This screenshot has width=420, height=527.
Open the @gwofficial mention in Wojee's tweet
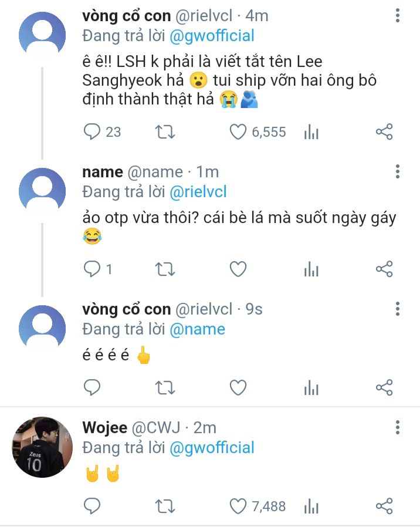pos(212,448)
